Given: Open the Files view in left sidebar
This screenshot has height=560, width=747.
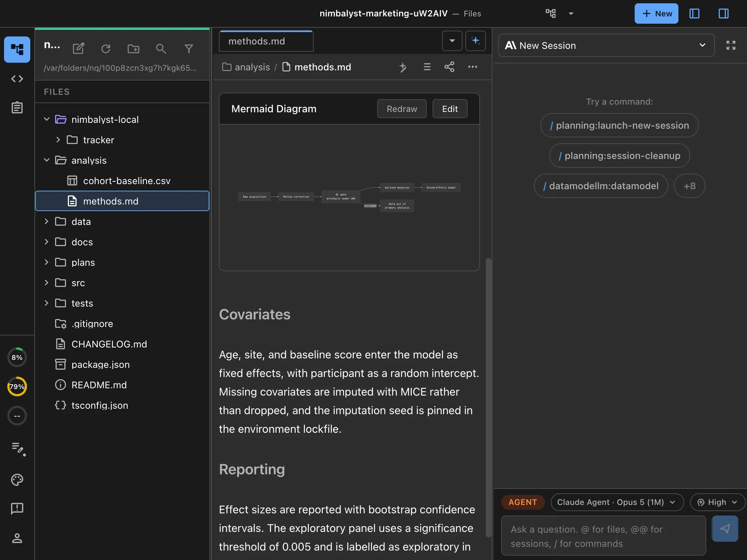Looking at the screenshot, I should pyautogui.click(x=17, y=49).
